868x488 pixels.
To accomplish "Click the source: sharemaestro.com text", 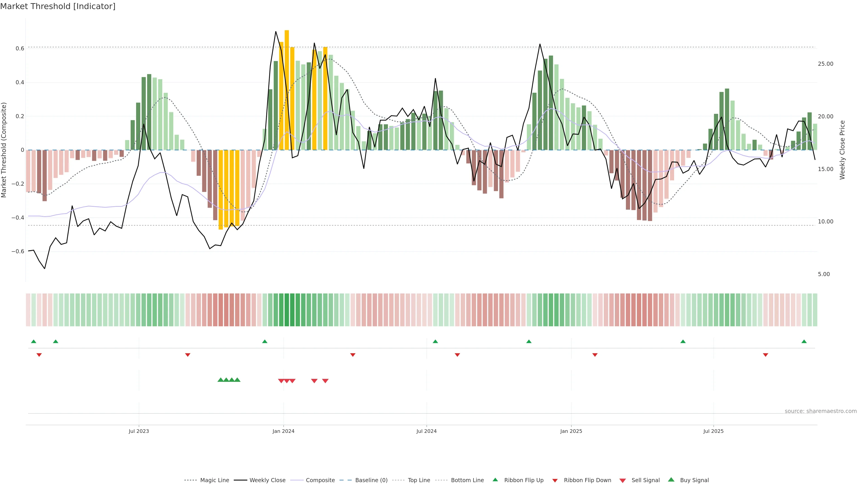I will point(821,411).
